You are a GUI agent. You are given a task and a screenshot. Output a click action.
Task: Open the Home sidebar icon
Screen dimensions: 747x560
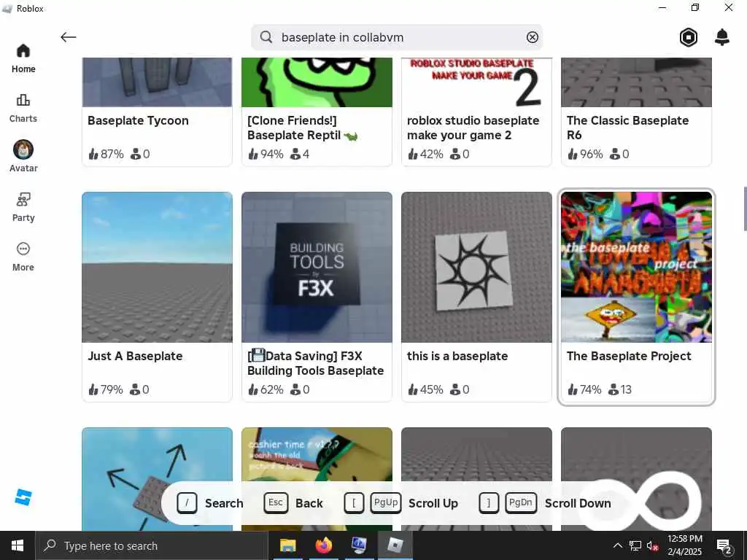coord(23,58)
